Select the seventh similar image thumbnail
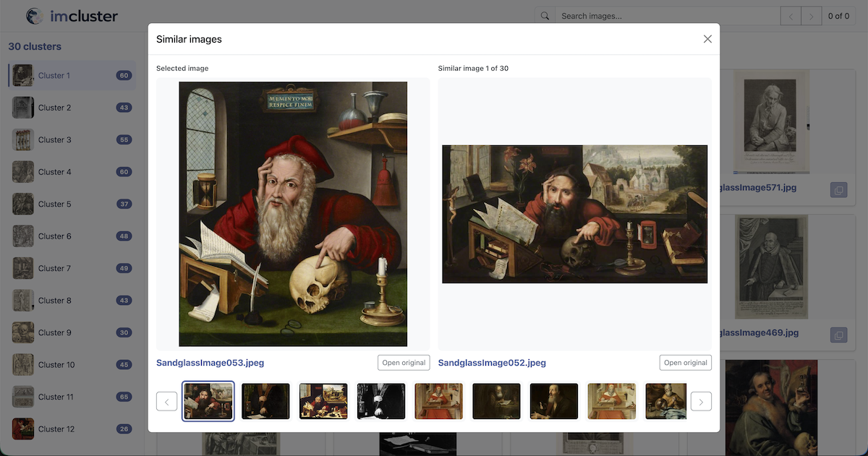 pos(554,401)
